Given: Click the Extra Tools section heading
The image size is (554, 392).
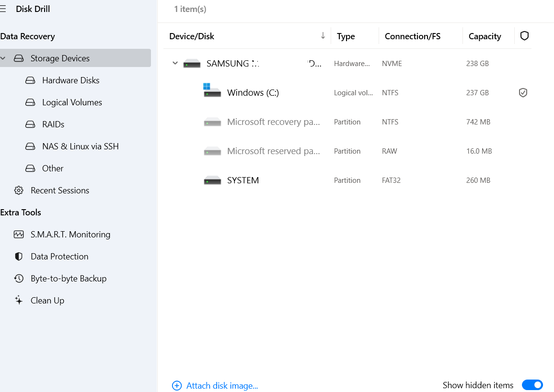Looking at the screenshot, I should [21, 213].
